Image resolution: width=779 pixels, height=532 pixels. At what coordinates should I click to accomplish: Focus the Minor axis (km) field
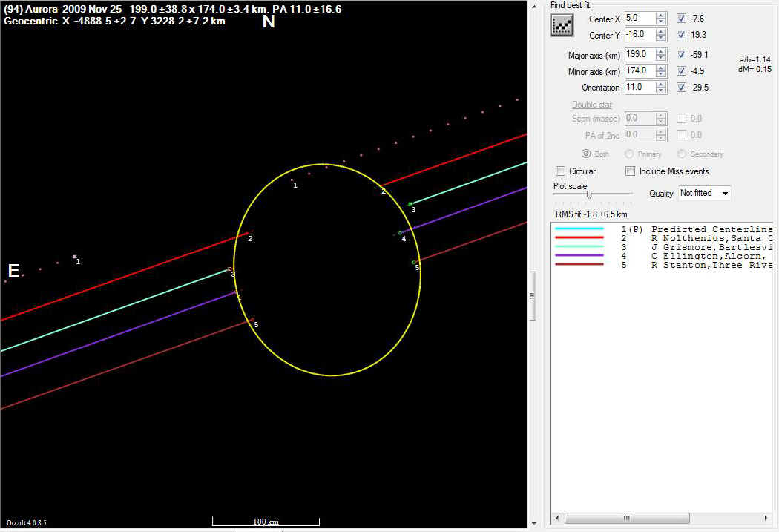640,71
